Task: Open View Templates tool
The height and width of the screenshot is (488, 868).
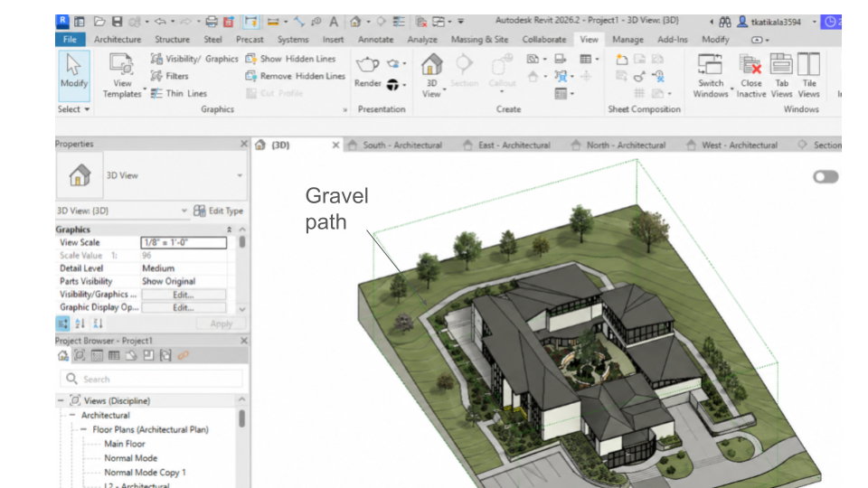Action: [122, 76]
